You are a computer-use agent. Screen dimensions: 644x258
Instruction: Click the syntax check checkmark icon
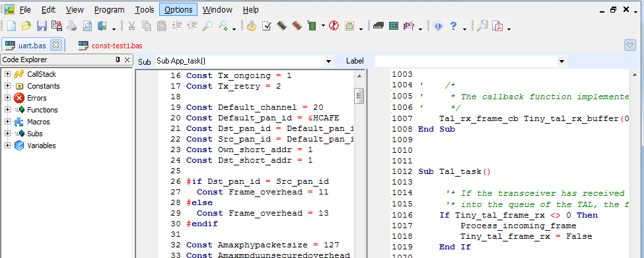point(267,26)
